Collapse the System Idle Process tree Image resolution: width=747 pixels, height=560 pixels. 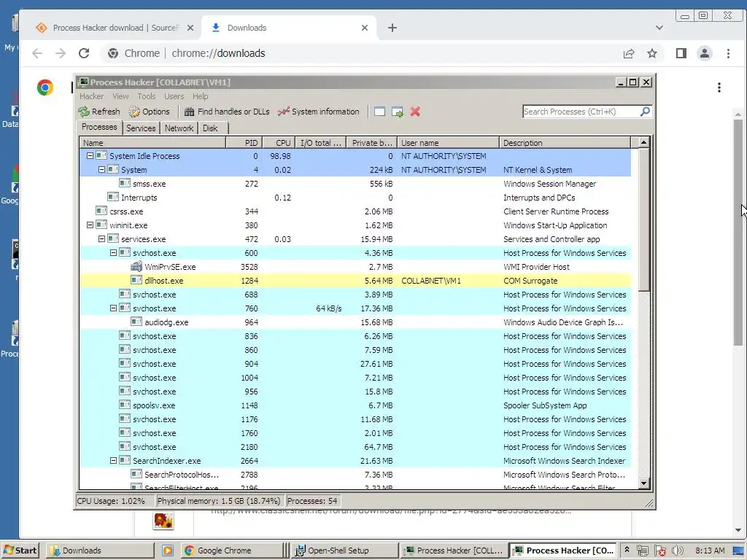(x=90, y=156)
